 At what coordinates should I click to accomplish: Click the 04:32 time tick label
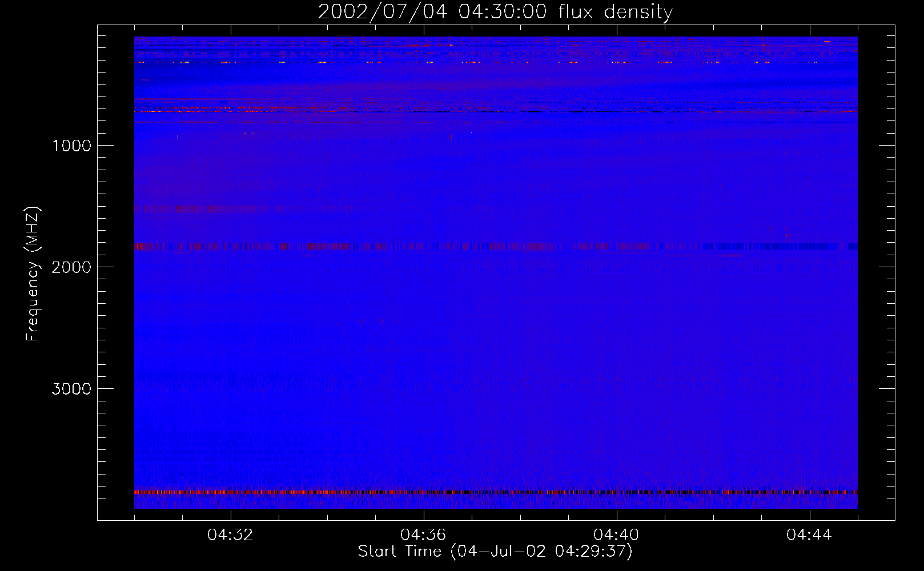230,535
